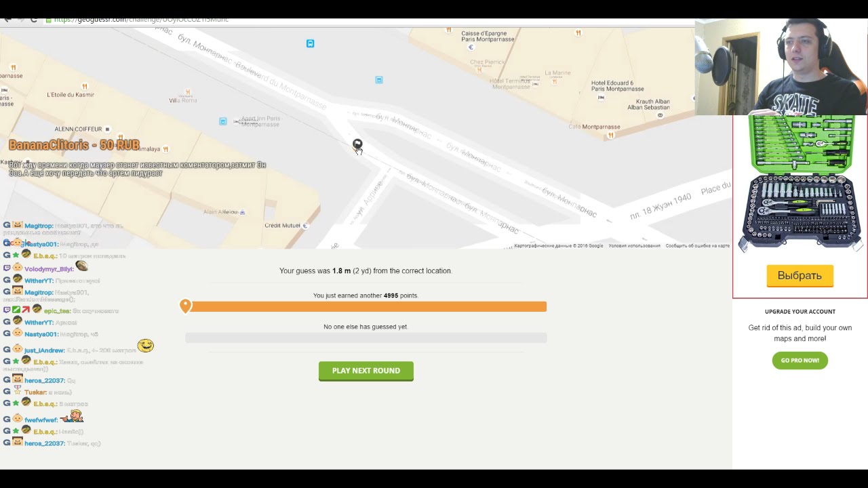Open the Условия использования map link

coord(634,246)
